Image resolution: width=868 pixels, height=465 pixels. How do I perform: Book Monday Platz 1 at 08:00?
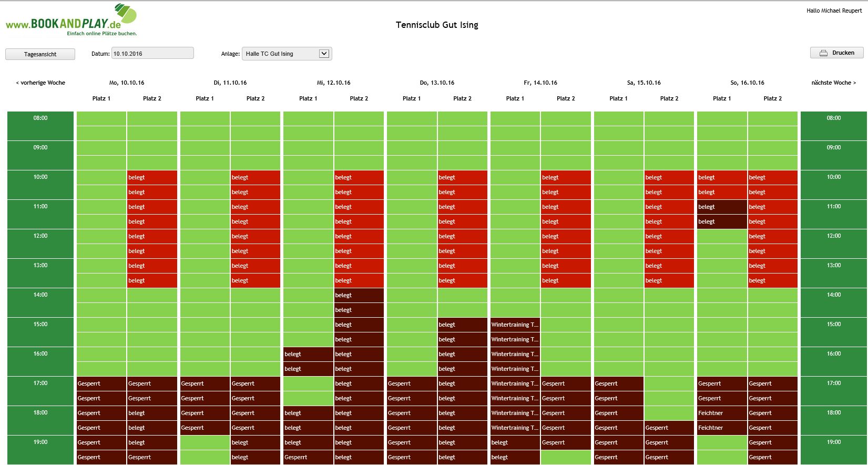(x=101, y=118)
